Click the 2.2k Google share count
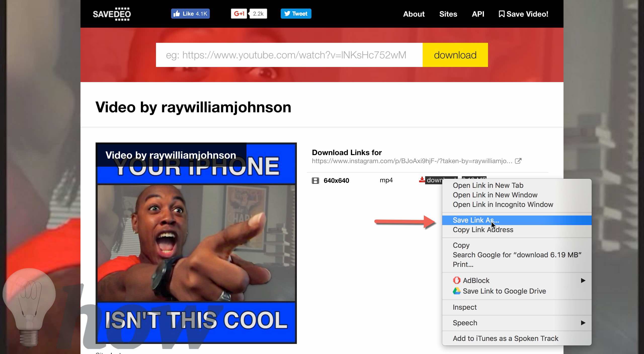This screenshot has width=644, height=354. (258, 14)
